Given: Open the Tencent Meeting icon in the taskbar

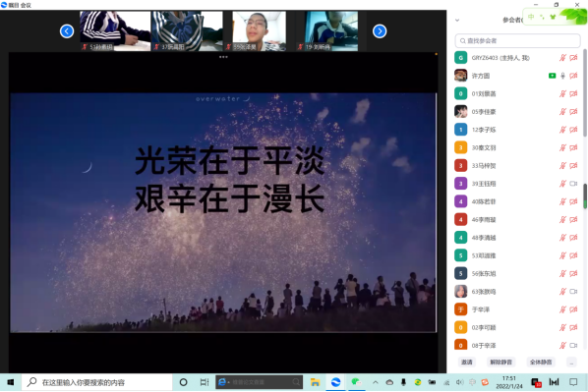Looking at the screenshot, I should pyautogui.click(x=335, y=382).
